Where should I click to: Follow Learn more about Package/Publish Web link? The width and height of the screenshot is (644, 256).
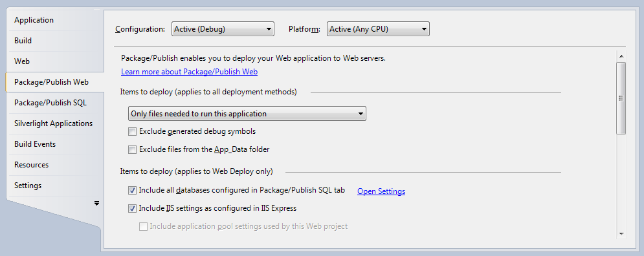(190, 72)
